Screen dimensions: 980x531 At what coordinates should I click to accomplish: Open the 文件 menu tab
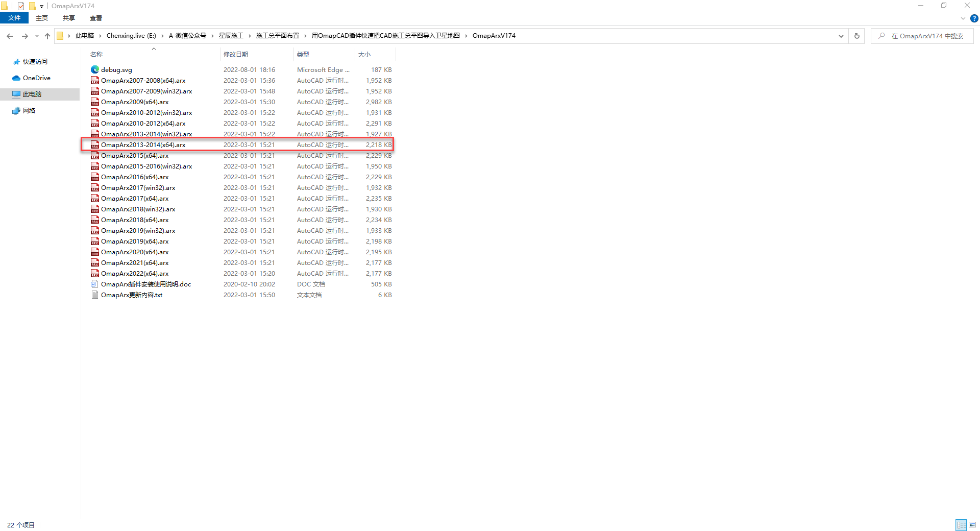click(14, 18)
